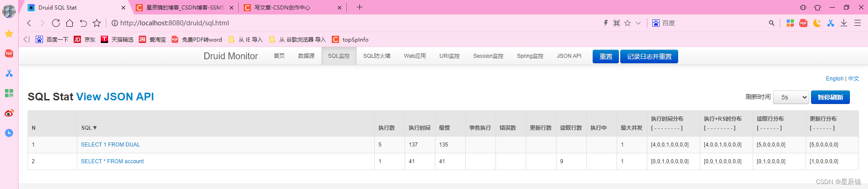This screenshot has width=868, height=189.
Task: Open the Web应用 nav item
Action: (415, 56)
